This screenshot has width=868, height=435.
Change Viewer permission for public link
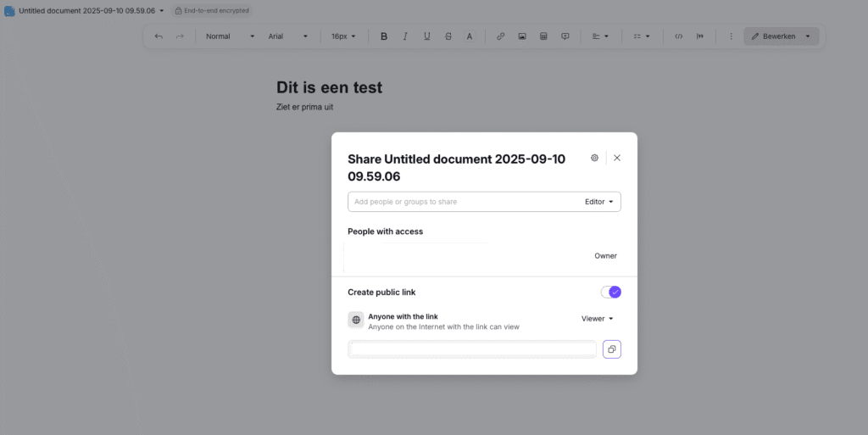[x=597, y=319]
